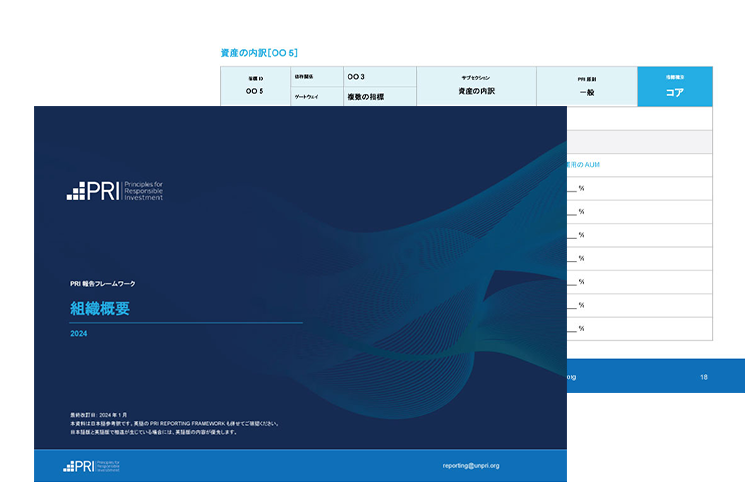
Task: Click the 一般 PRI principle cell
Action: pos(587,87)
